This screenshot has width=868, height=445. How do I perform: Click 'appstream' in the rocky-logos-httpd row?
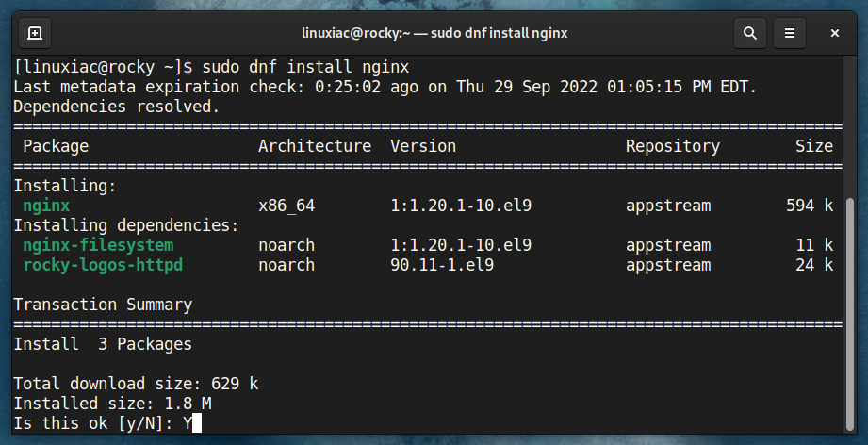668,265
